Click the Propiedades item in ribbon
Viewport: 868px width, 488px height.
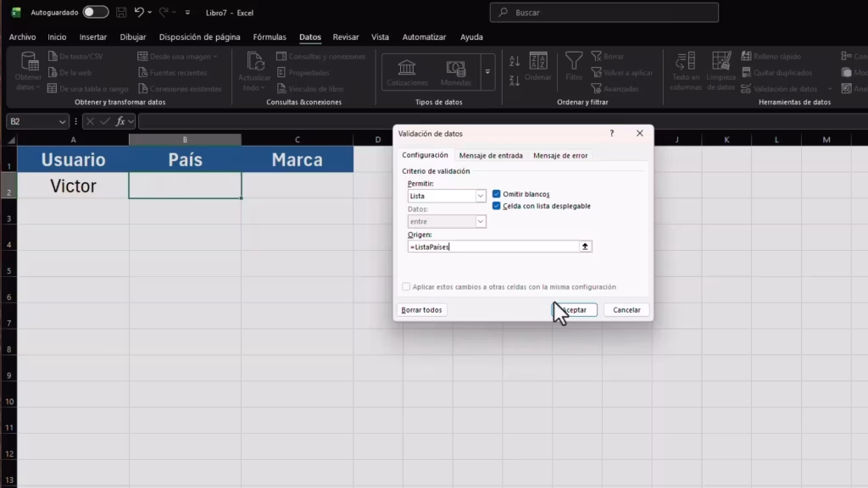(303, 73)
